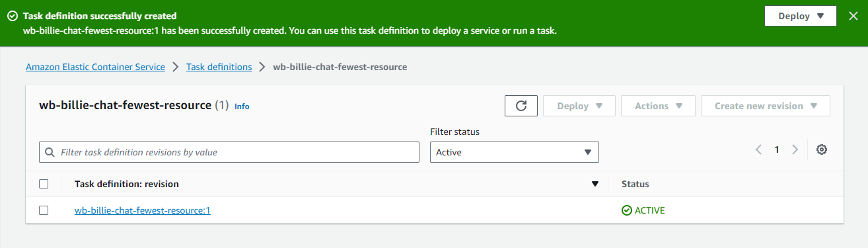Go to the Amazon Elastic Container Service breadcrumb

tap(95, 67)
